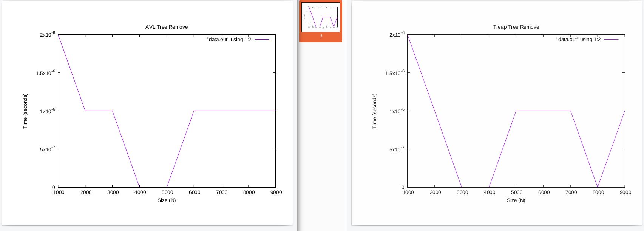Select the page 1 thumbnail in sidebar
644x231 pixels.
click(x=321, y=17)
